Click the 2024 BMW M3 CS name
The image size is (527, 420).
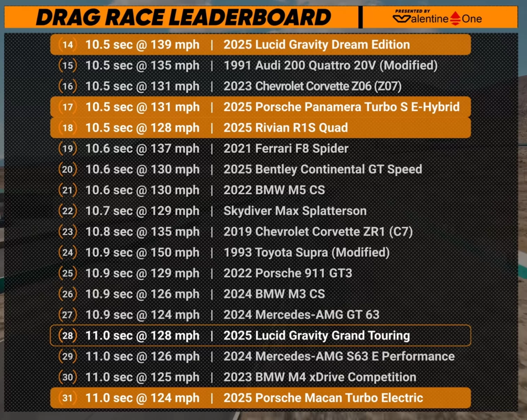pos(274,294)
